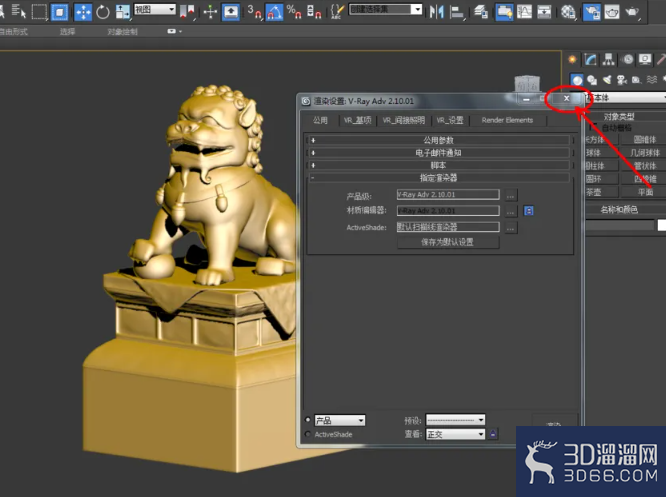Select Space Warps category icon
The image size is (666, 497).
click(x=652, y=80)
